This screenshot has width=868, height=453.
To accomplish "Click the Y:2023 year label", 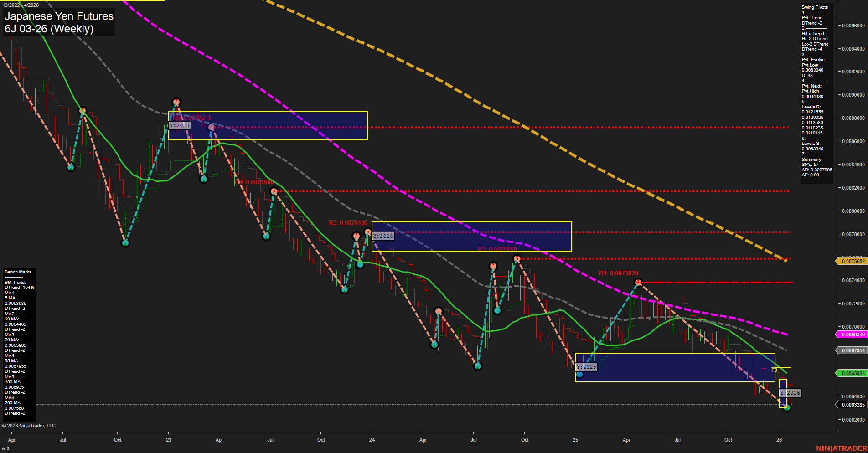I will pos(180,125).
